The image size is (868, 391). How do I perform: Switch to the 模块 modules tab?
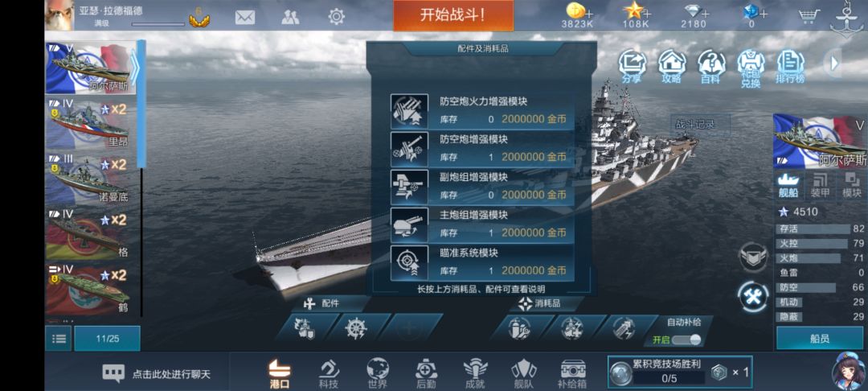pos(852,185)
